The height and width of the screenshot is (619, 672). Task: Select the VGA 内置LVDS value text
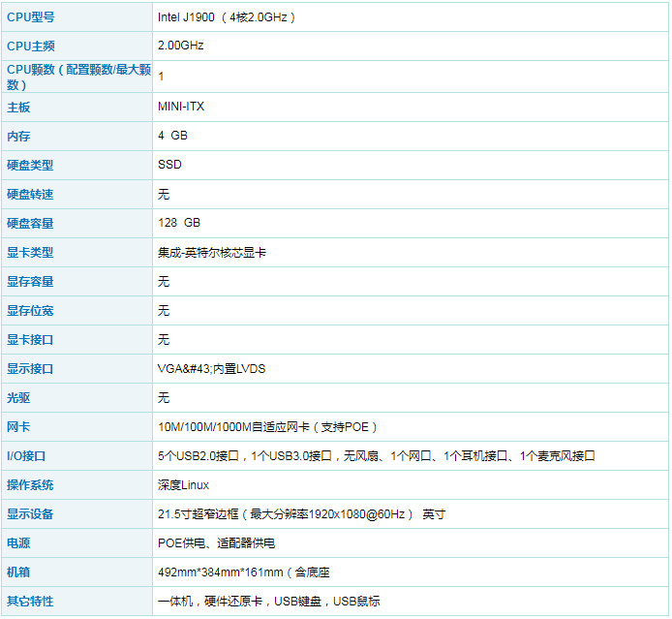tap(211, 368)
